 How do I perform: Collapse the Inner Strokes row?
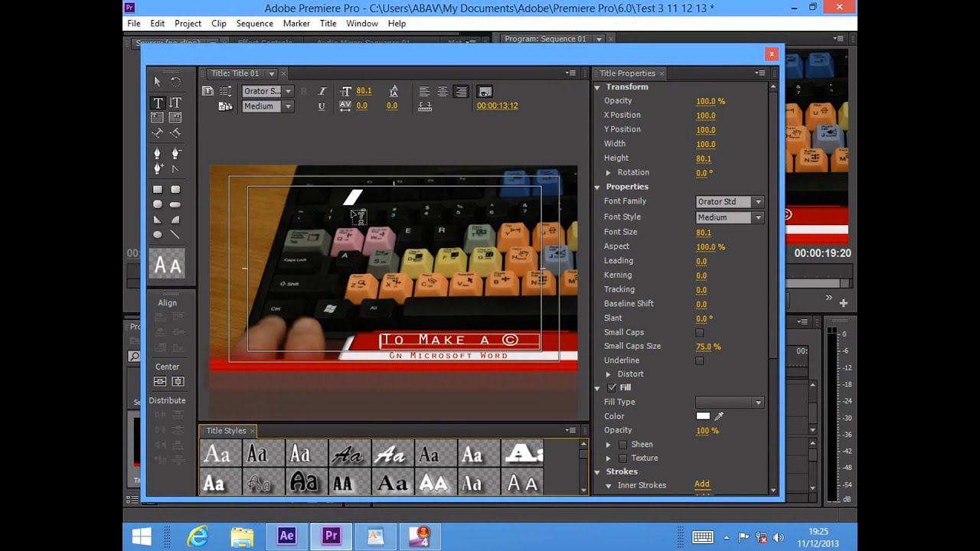609,486
